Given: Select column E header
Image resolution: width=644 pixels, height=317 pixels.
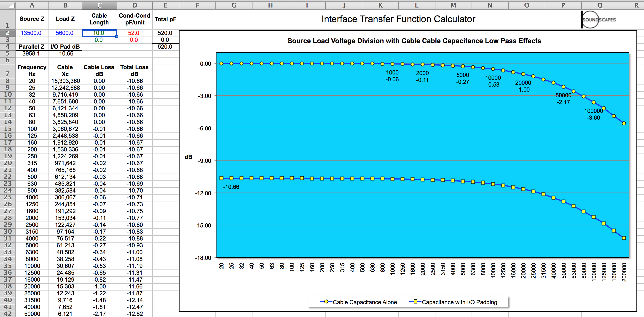Looking at the screenshot, I should coord(166,5).
